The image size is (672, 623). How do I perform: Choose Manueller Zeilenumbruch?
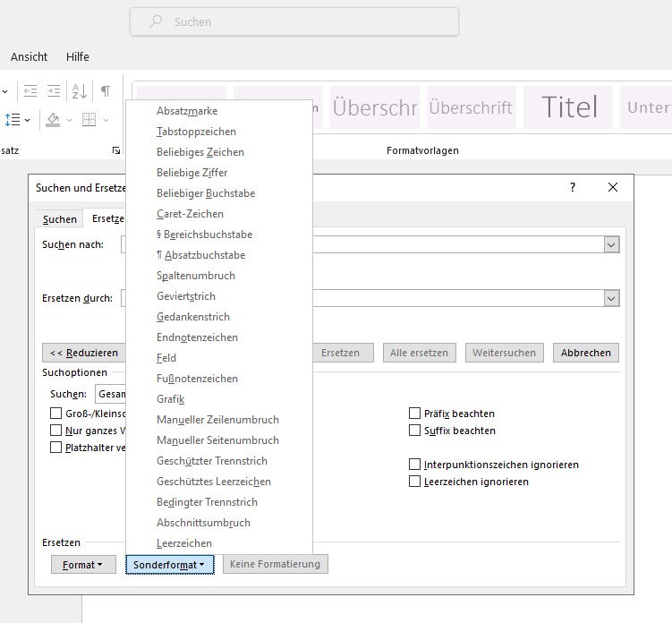tap(219, 420)
